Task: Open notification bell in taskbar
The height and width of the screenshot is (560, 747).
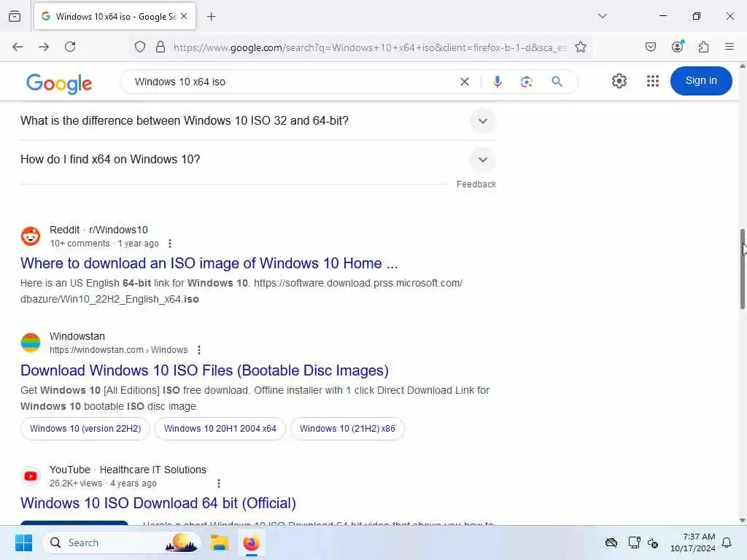Action: [x=727, y=542]
